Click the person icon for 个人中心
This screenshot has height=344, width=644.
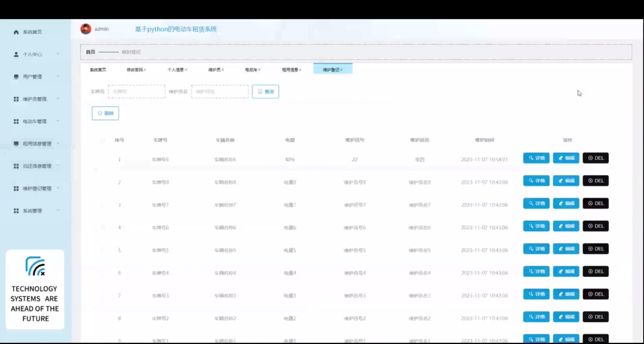pos(16,55)
